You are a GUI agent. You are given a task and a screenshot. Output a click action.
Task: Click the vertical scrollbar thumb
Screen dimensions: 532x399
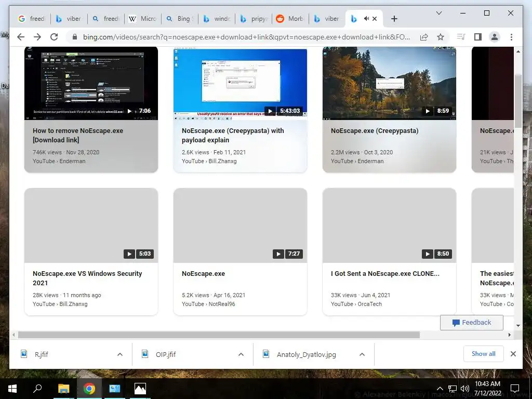point(518,101)
